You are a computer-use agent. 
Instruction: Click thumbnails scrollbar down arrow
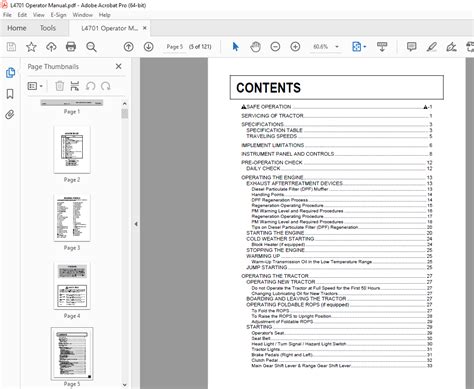point(124,385)
